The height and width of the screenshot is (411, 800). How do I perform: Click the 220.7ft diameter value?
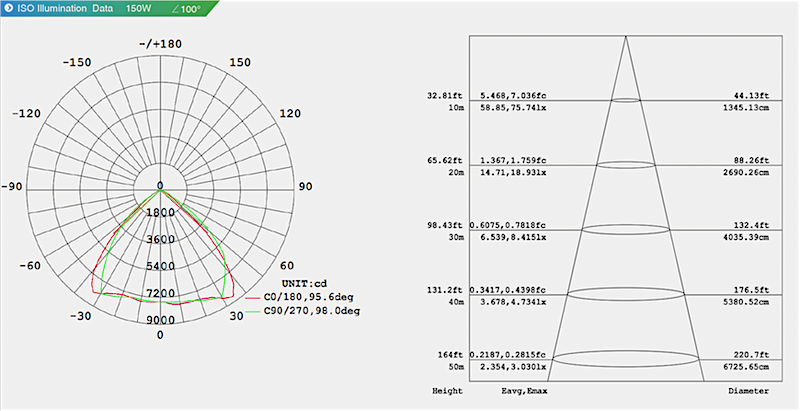pos(752,354)
